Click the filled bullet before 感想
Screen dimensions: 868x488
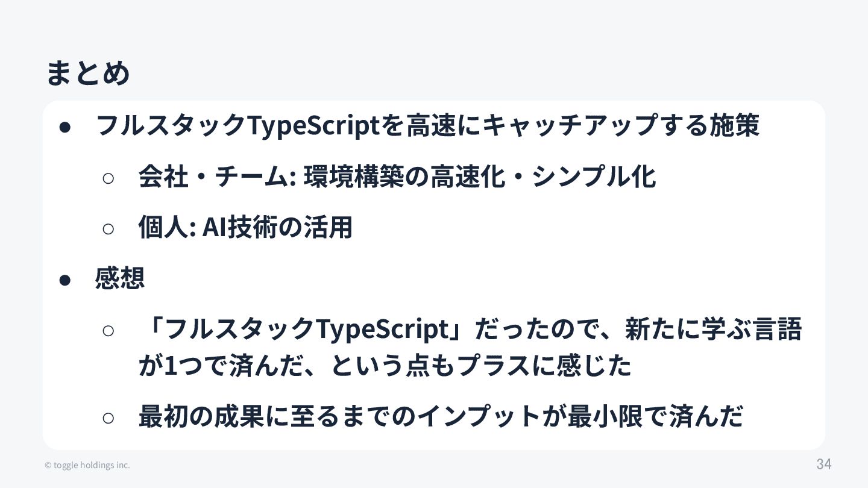click(66, 280)
